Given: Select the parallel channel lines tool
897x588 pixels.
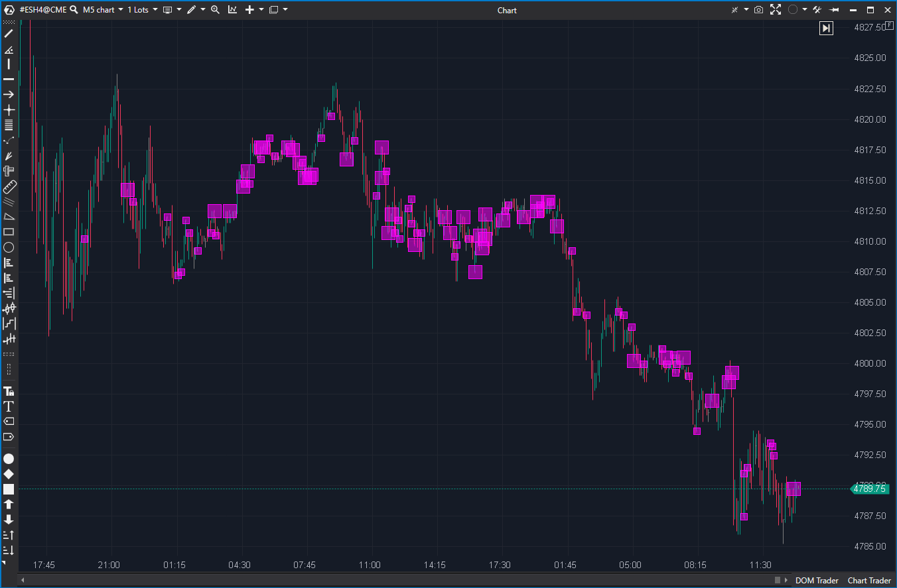Looking at the screenshot, I should pos(9,202).
